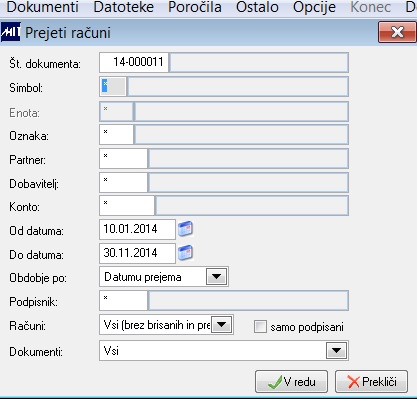
Task: Enable the samo podpisani checkbox
Action: coord(260,327)
